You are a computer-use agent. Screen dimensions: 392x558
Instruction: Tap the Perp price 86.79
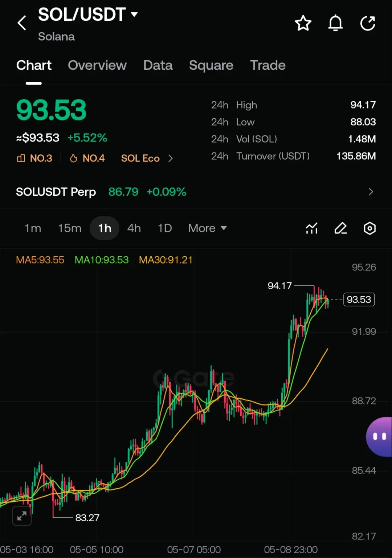123,192
